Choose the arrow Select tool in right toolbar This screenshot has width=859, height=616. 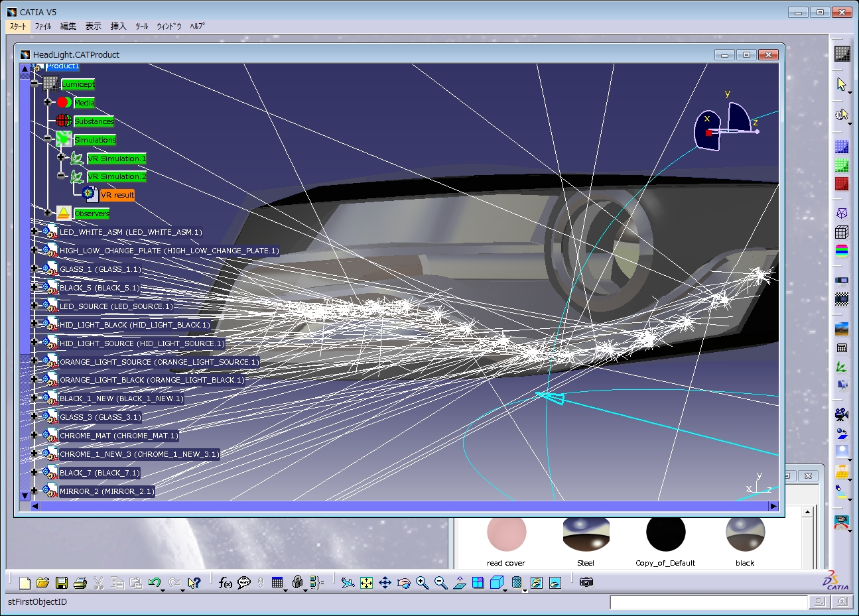pos(842,84)
